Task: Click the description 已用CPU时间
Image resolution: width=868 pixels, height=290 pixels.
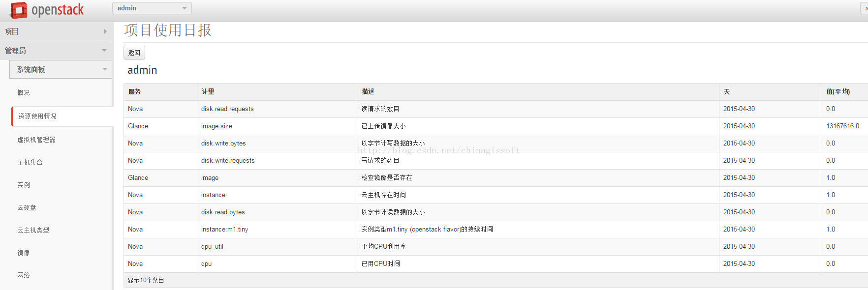Action: point(380,264)
